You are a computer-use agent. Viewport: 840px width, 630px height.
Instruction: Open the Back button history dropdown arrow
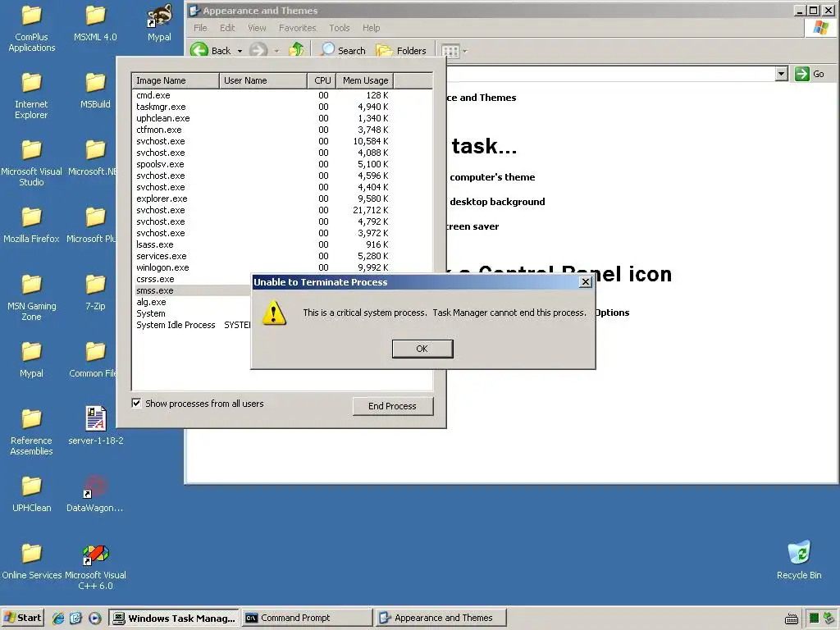[x=240, y=51]
